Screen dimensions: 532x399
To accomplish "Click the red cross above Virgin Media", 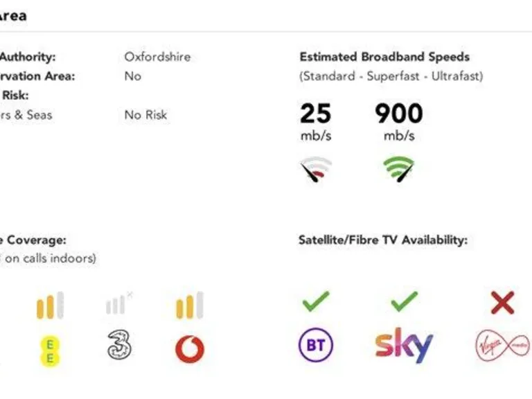I will pos(502,303).
